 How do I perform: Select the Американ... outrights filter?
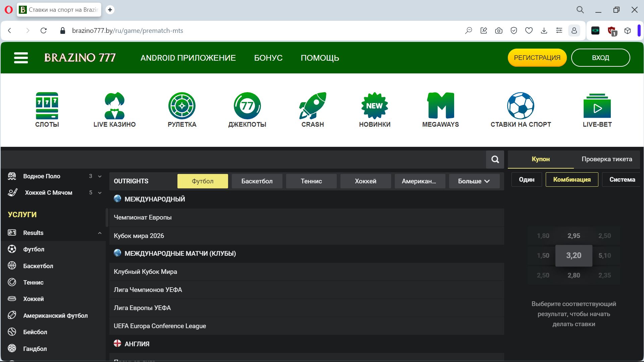[420, 181]
